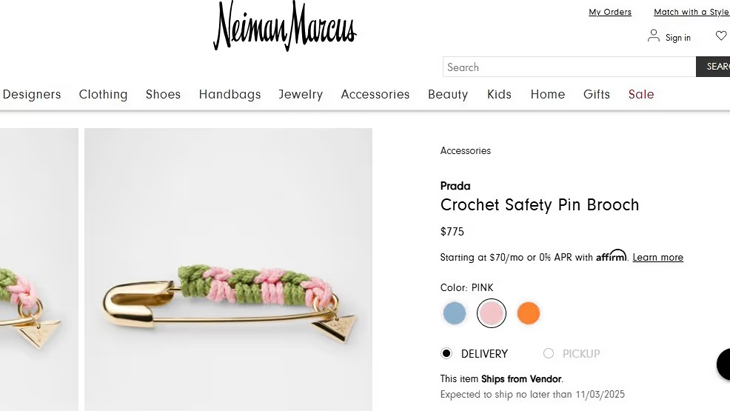730x411 pixels.
Task: Click the Sign in person icon
Action: point(653,36)
